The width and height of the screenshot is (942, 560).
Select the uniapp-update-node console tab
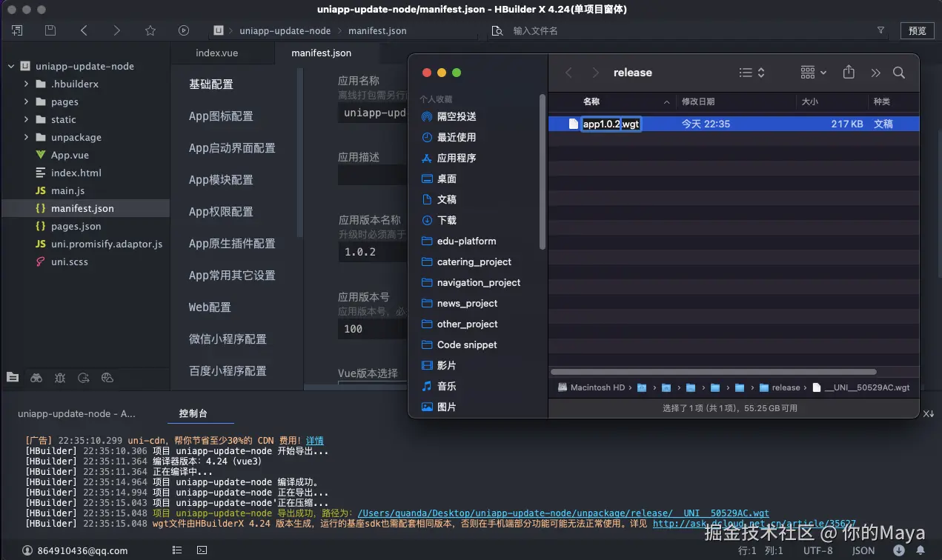(77, 413)
